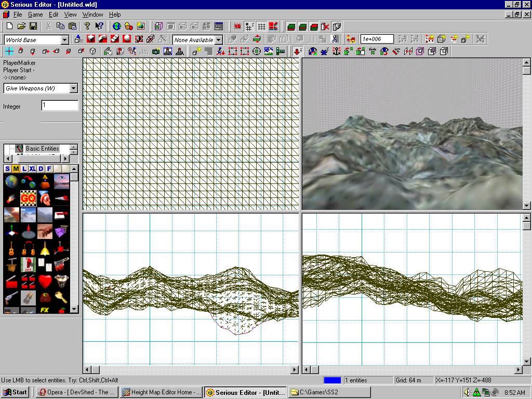Select the single guitar entity thumbnail
The width and height of the screenshot is (532, 399).
11,248
